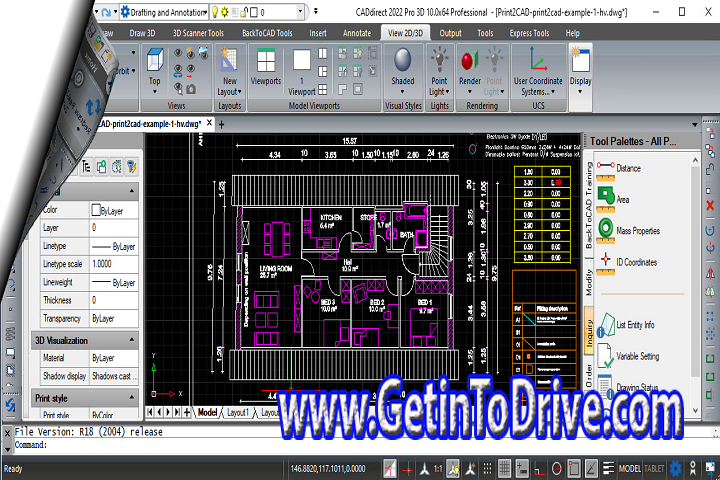This screenshot has height=480, width=720.
Task: Open the layer 0 dropdown list
Action: pyautogui.click(x=300, y=12)
